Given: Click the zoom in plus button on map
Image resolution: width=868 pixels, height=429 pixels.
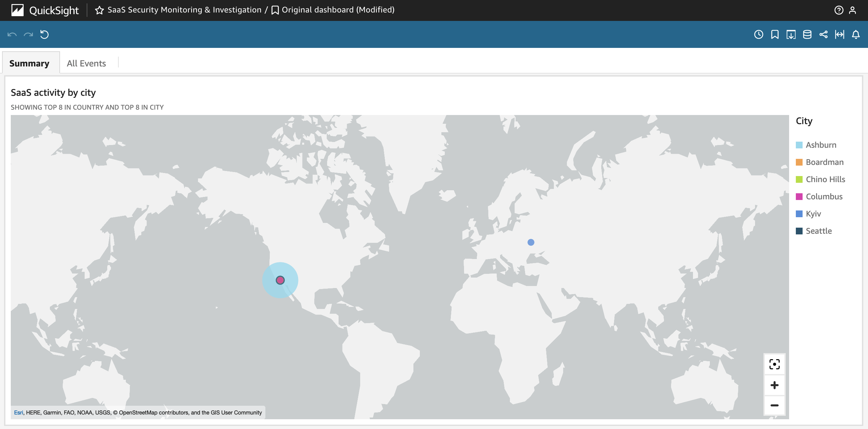Looking at the screenshot, I should (x=774, y=385).
